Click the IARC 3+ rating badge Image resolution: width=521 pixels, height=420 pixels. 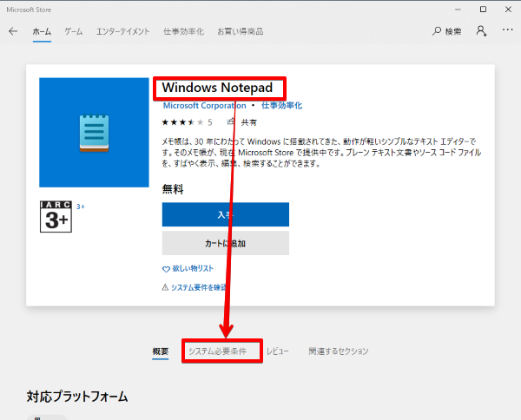point(56,216)
